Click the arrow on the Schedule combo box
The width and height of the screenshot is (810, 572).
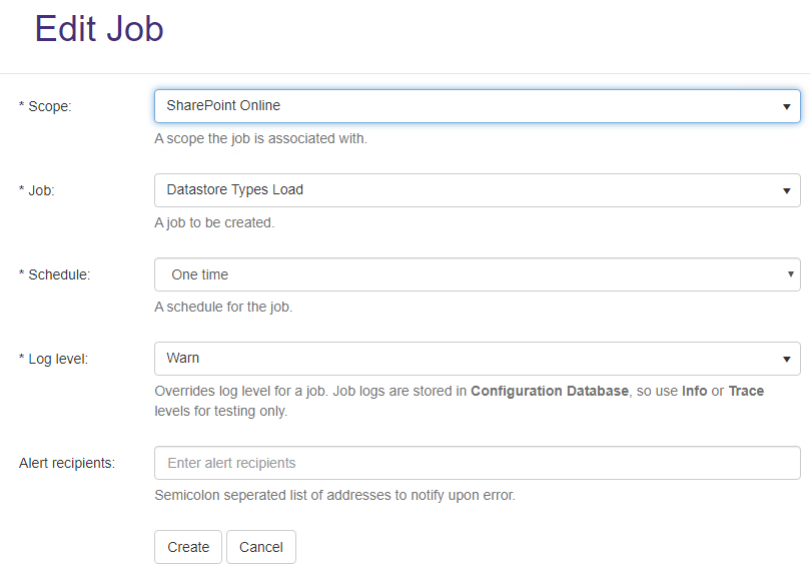791,274
